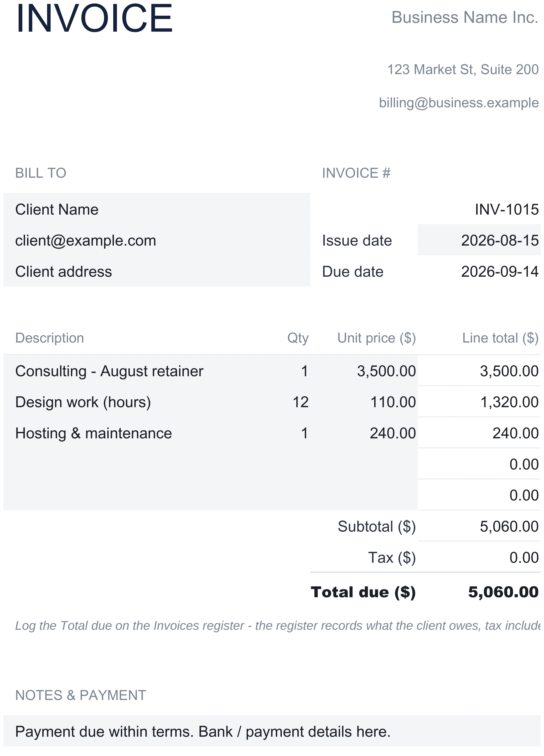544x756 pixels.
Task: Select the Tax ($) value 0.00
Action: [x=524, y=557]
